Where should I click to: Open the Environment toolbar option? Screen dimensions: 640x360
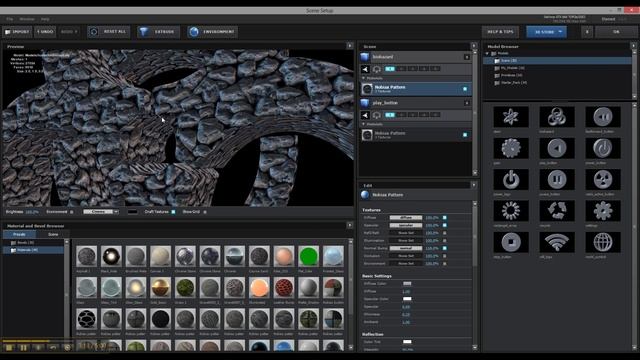point(213,32)
